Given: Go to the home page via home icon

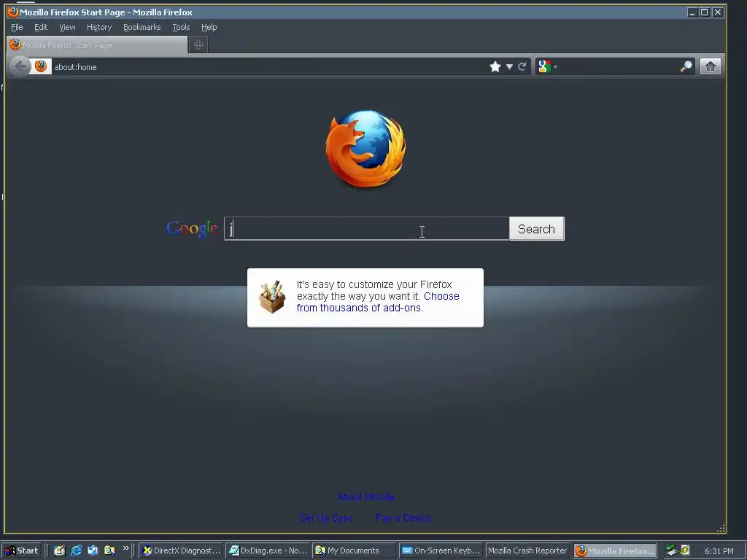Looking at the screenshot, I should click(711, 66).
